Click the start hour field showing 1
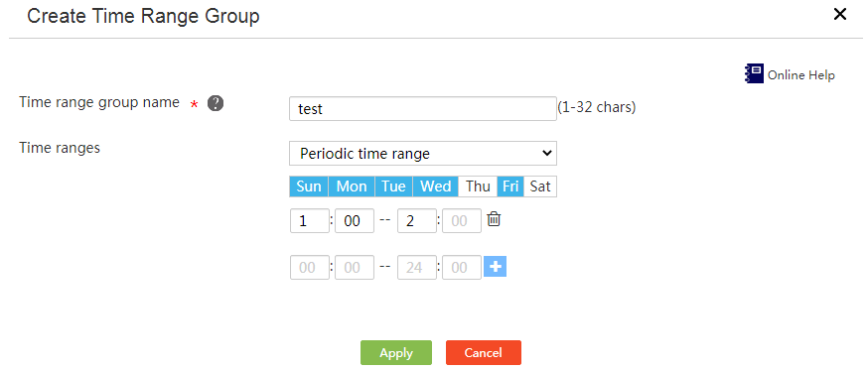The image size is (868, 371). (x=310, y=221)
